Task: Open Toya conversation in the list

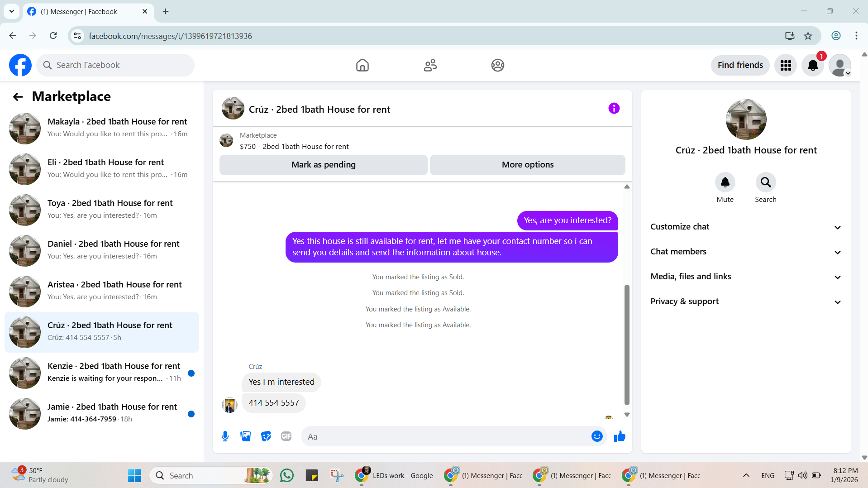Action: pyautogui.click(x=102, y=210)
